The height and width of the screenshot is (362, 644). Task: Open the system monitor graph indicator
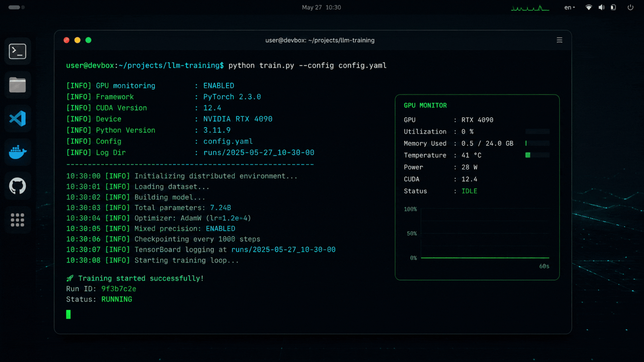tap(530, 8)
